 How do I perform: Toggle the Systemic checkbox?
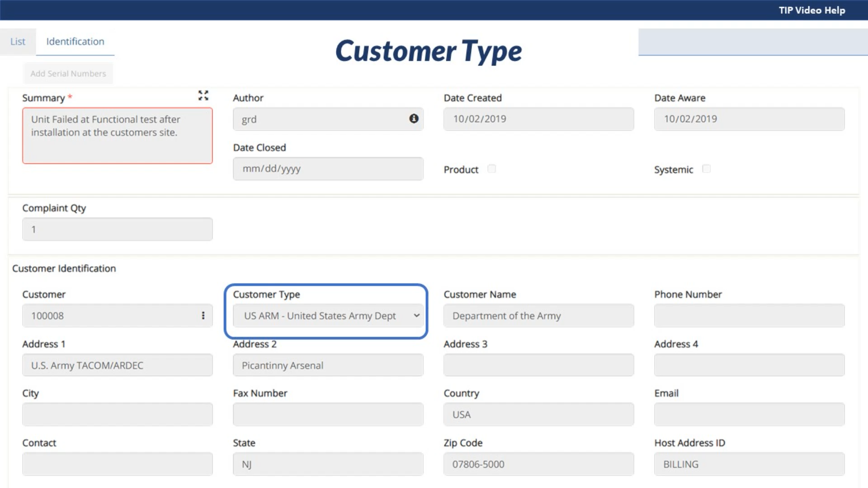pos(706,169)
